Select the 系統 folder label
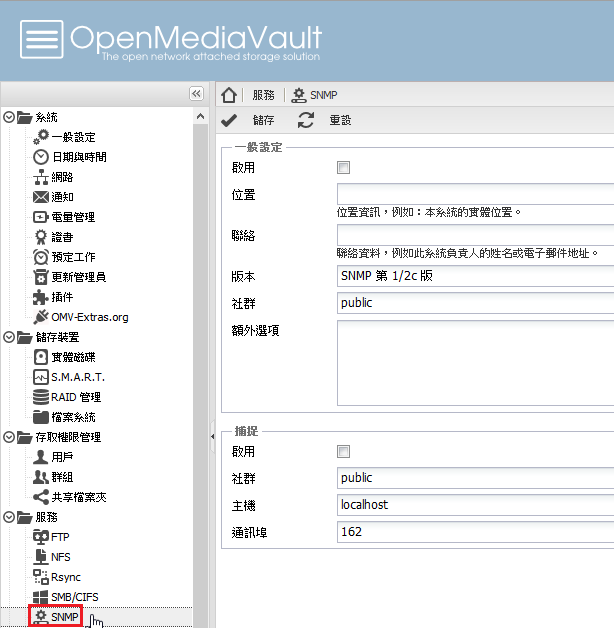 point(46,117)
